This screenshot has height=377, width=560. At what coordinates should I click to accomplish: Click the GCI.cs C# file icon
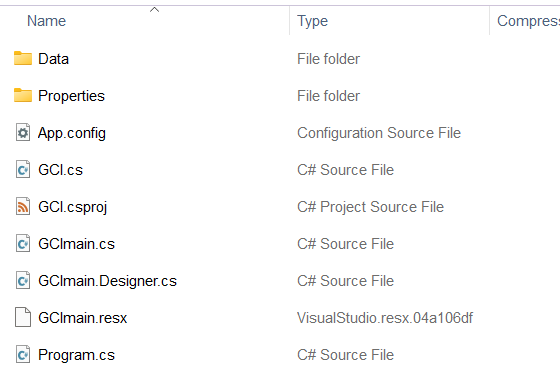point(23,170)
